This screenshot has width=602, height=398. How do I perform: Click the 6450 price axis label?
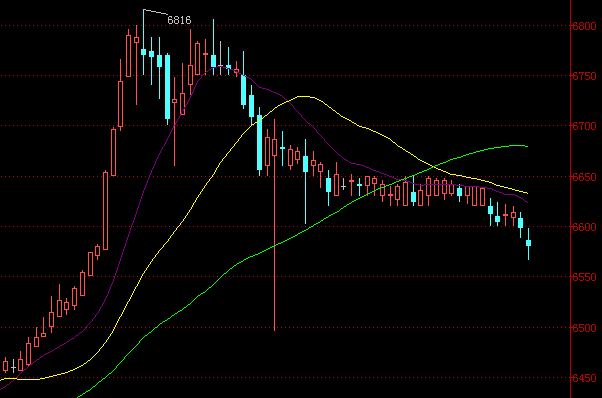tap(584, 378)
